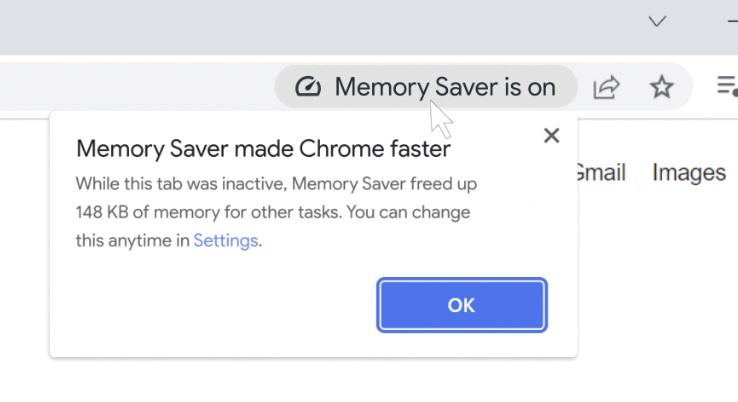738x402 pixels.
Task: Go to Gmail link on the page
Action: 601,172
